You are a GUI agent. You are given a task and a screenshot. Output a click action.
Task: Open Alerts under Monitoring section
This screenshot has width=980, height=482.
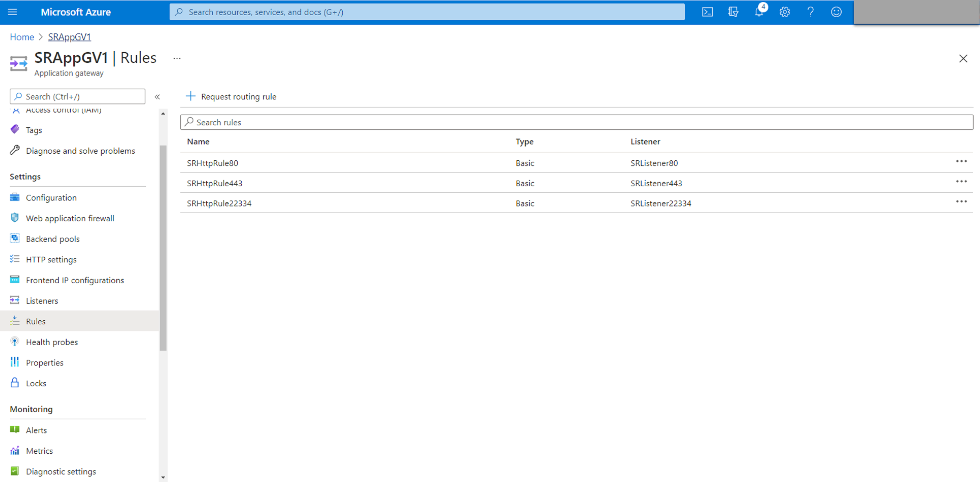click(x=36, y=430)
